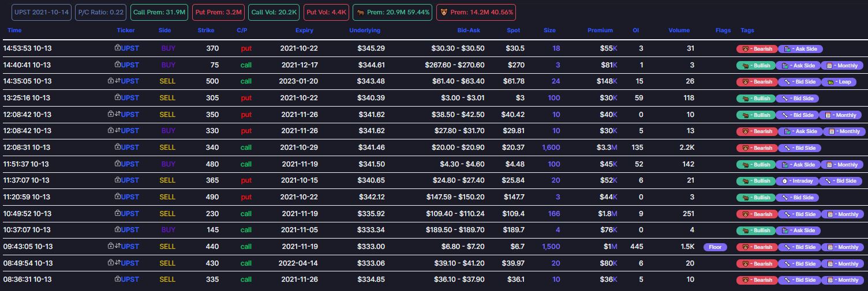The height and width of the screenshot is (291, 868).
Task: Click the Leap tag with turtle icon
Action: tap(839, 82)
